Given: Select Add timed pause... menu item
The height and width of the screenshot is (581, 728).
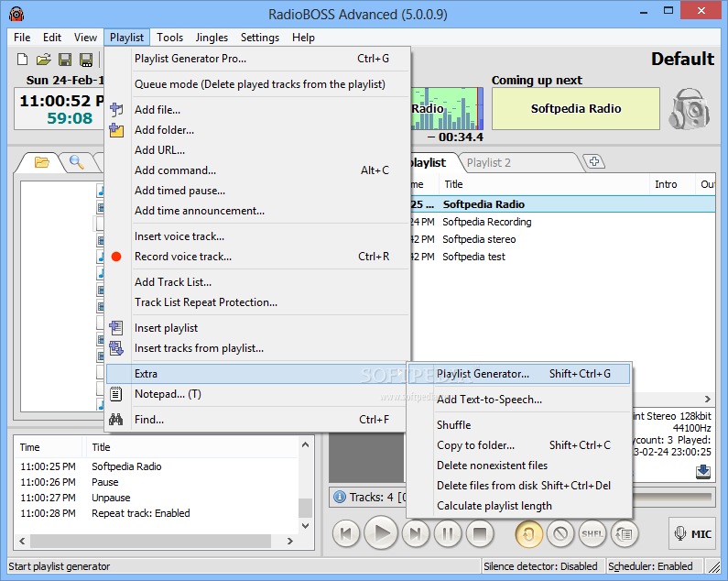Looking at the screenshot, I should coord(259,191).
